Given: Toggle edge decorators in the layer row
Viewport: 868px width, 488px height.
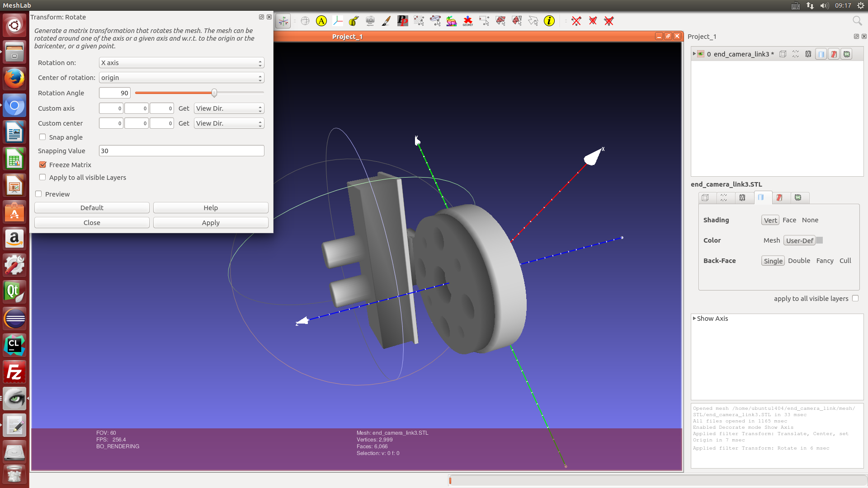Looking at the screenshot, I should pos(847,54).
